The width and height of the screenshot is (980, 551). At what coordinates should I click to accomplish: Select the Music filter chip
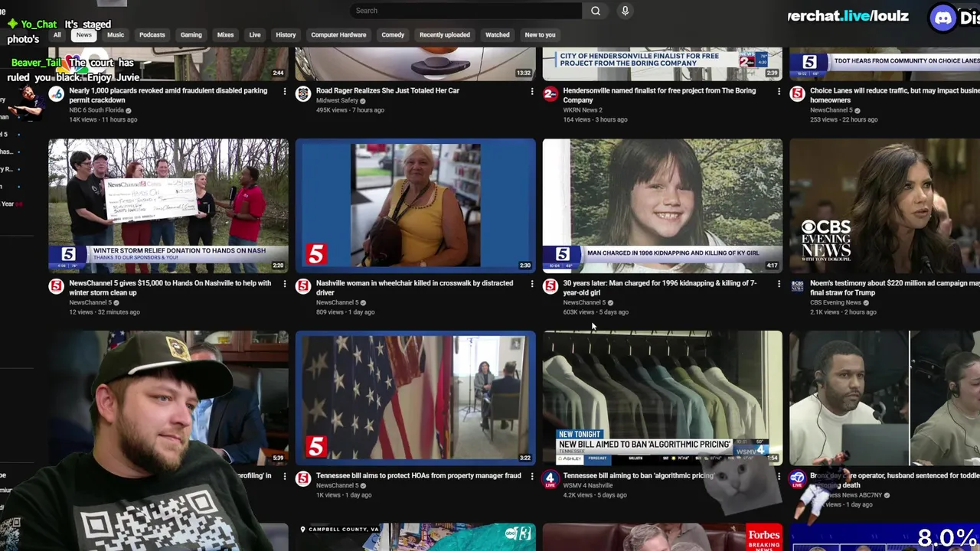point(116,34)
